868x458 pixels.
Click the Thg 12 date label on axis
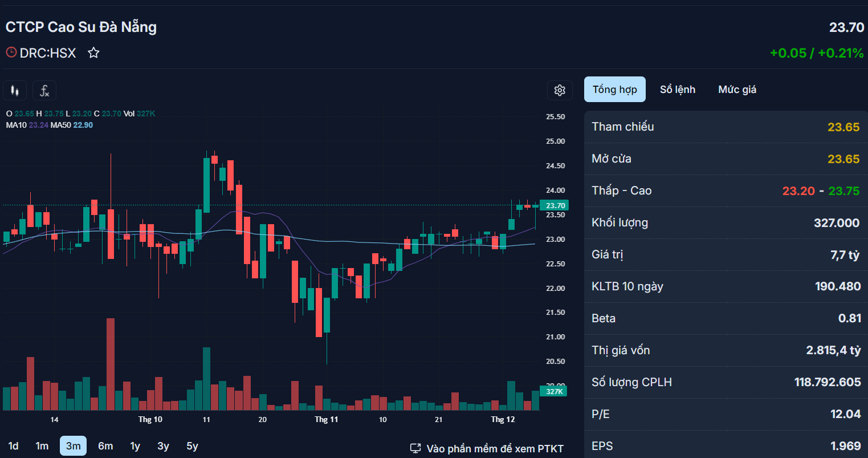503,420
